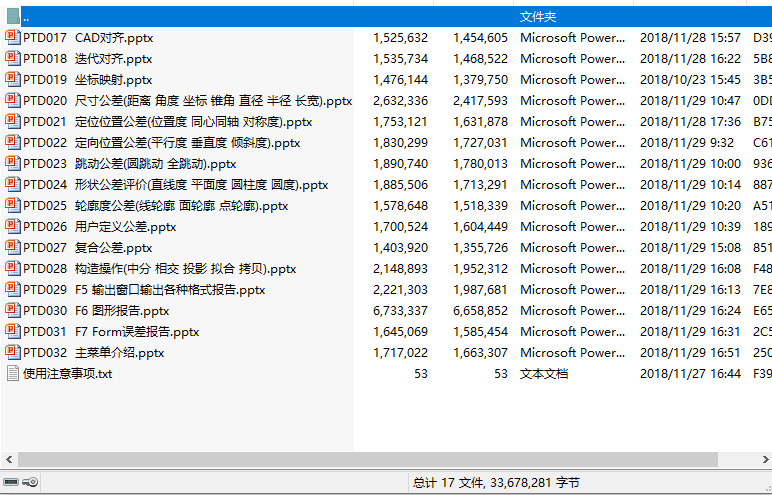This screenshot has width=772, height=495.
Task: Click the left arrow of horizontal scrollbar
Action: [7, 459]
